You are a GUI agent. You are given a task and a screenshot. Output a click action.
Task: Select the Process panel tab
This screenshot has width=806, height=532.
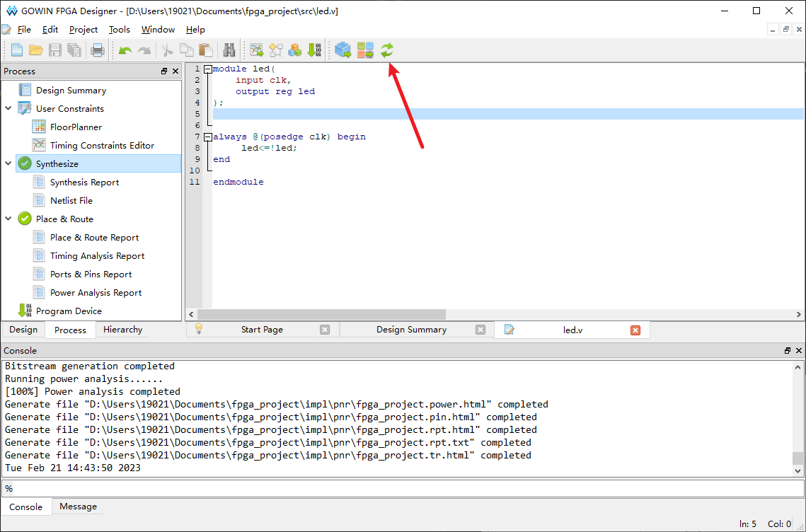pyautogui.click(x=71, y=330)
